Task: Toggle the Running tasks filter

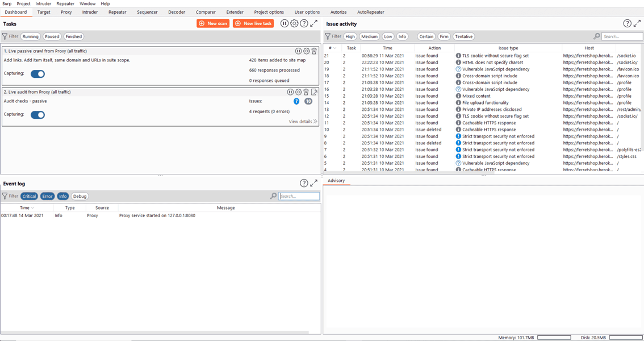Action: coord(31,36)
